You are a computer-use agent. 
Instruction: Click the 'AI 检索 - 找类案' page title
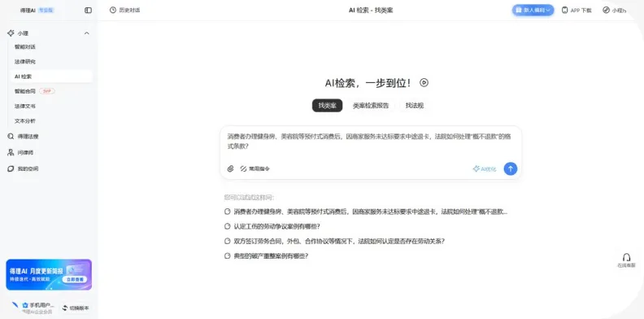[x=371, y=11]
